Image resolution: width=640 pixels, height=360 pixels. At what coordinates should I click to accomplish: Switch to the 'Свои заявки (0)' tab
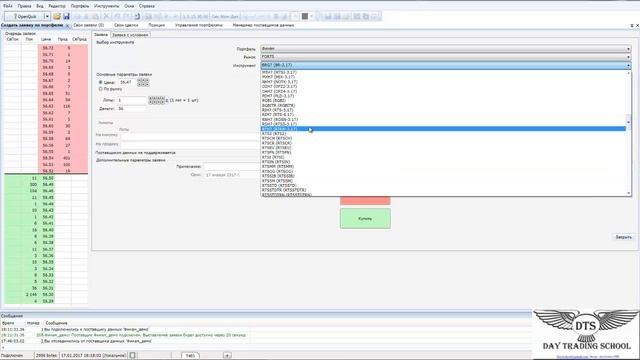click(89, 25)
